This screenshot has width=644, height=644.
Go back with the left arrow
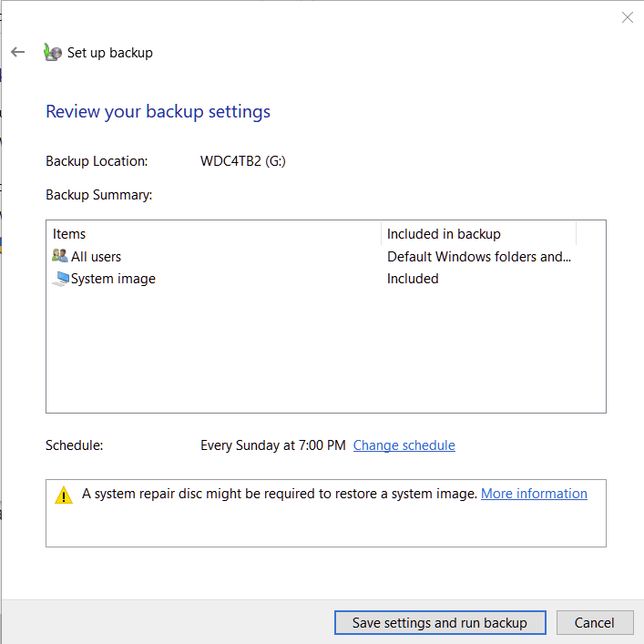17,52
